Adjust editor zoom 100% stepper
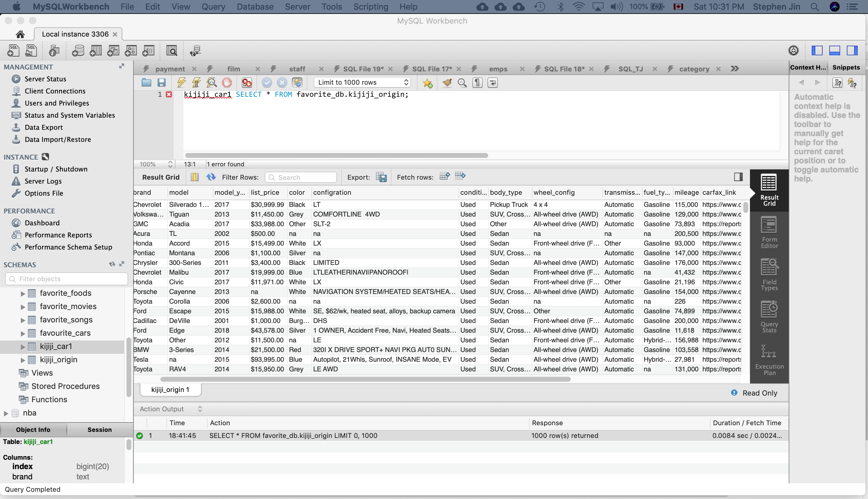The height and width of the screenshot is (499, 868). pos(170,164)
